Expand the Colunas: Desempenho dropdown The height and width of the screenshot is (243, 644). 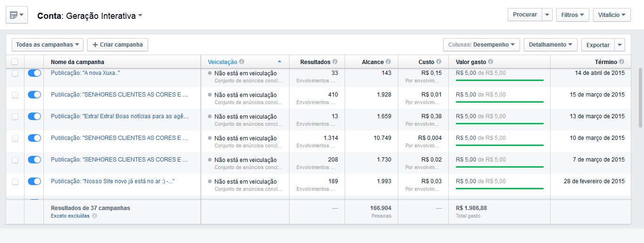tap(481, 45)
